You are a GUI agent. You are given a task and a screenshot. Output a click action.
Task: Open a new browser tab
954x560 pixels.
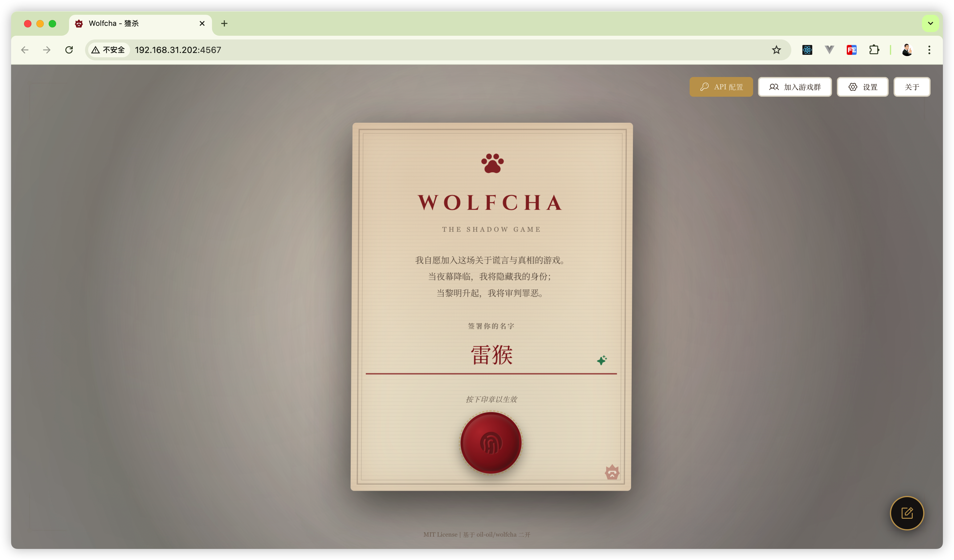(x=224, y=23)
